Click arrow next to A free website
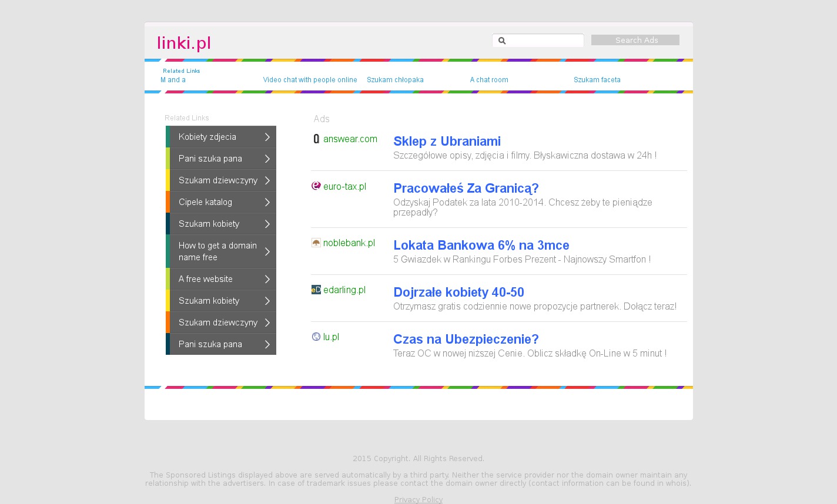The height and width of the screenshot is (504, 837). click(267, 279)
